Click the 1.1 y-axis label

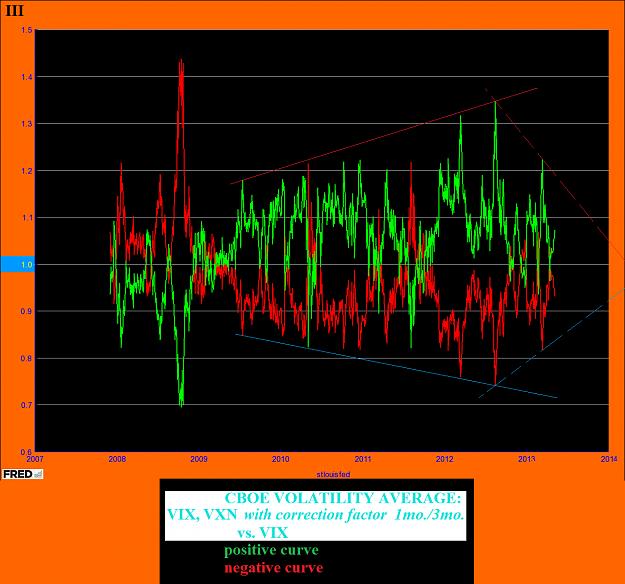pyautogui.click(x=27, y=218)
